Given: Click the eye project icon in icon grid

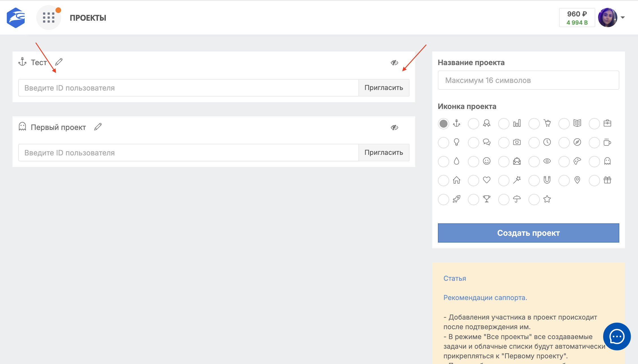Looking at the screenshot, I should point(547,161).
